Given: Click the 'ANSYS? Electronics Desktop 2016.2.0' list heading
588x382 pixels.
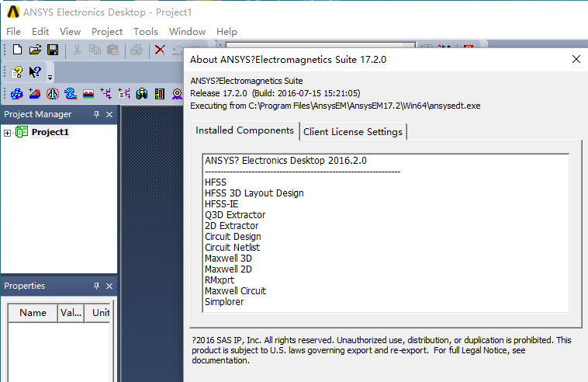Looking at the screenshot, I should point(285,161).
